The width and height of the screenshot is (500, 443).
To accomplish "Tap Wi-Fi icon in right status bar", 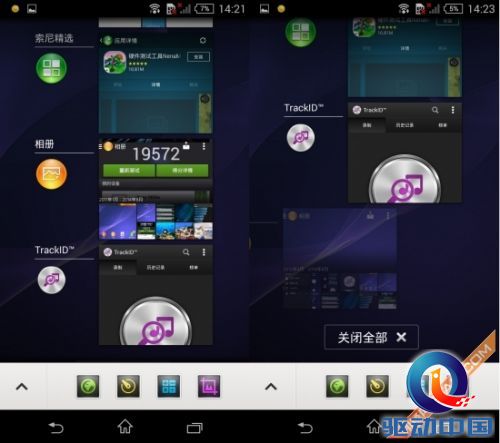I will coord(404,9).
